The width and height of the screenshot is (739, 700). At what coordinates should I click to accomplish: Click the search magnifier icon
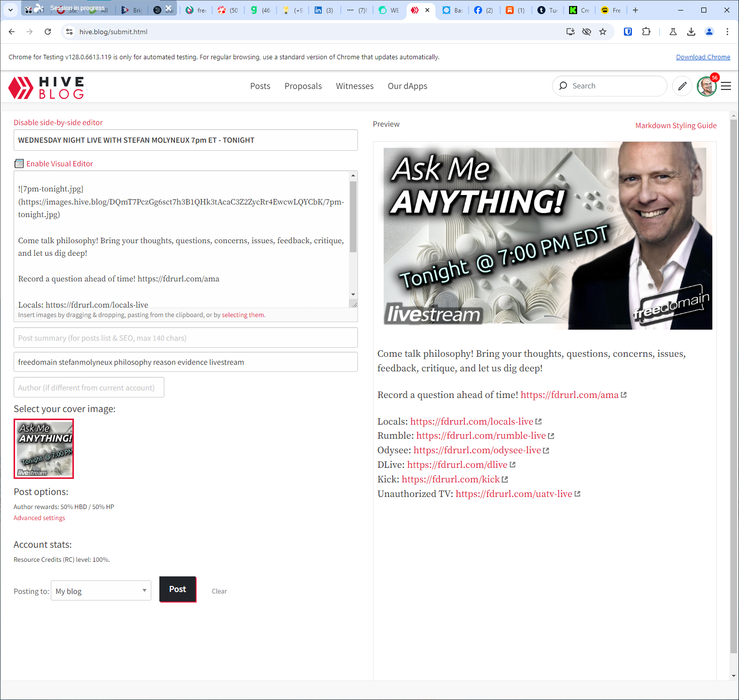(563, 86)
